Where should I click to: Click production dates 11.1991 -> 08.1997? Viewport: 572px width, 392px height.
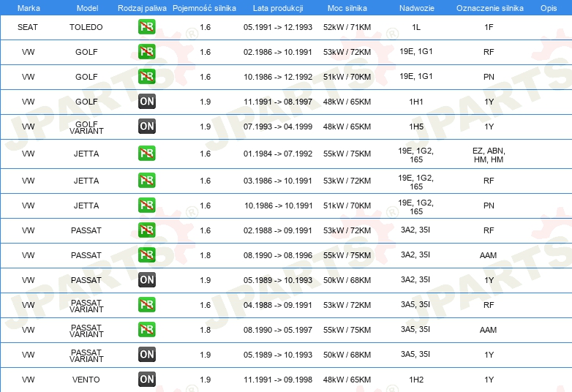(278, 102)
